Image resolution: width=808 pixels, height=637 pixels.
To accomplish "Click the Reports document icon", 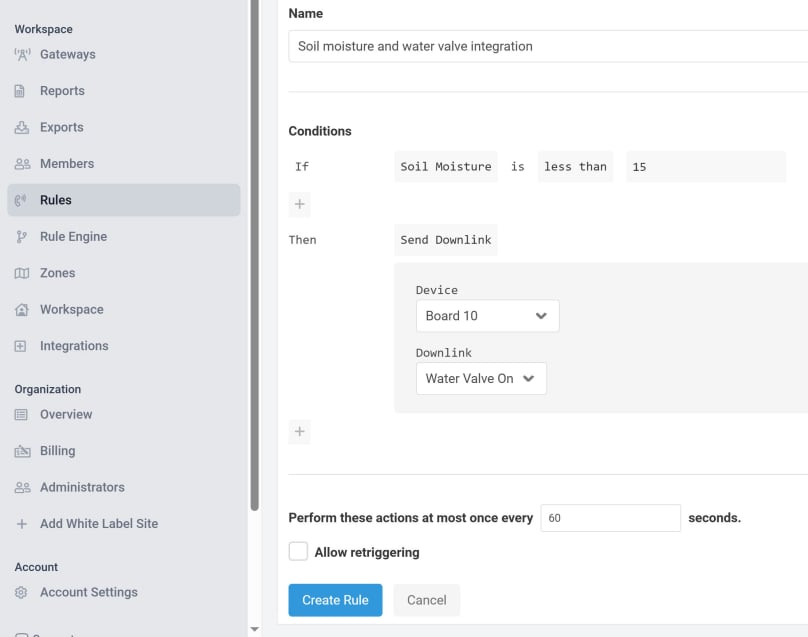I will click(x=20, y=91).
